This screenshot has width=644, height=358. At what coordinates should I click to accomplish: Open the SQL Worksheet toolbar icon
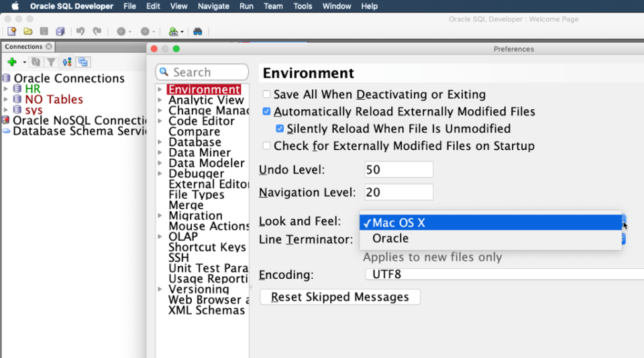(x=172, y=32)
